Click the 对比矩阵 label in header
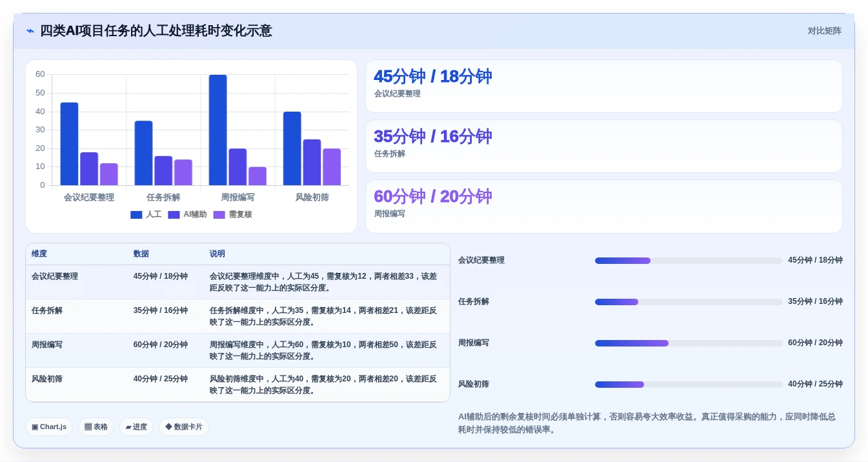Screen dimensions: 868x462 coord(824,31)
